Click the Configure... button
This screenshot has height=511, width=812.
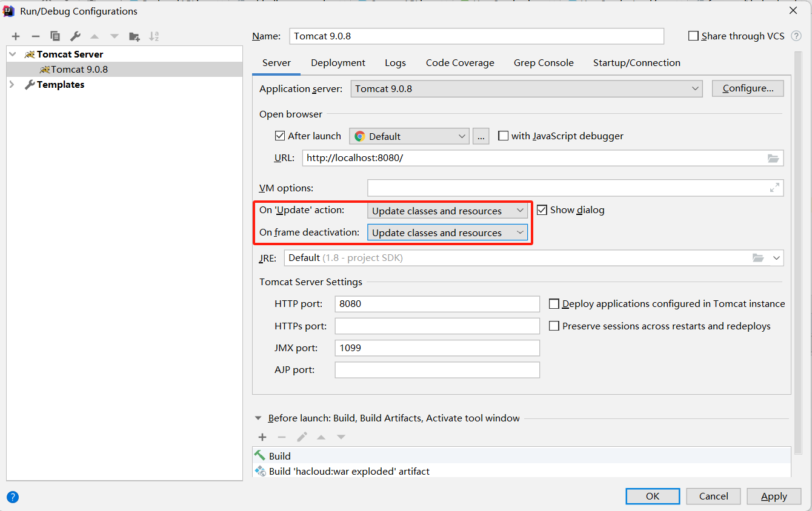pos(748,88)
